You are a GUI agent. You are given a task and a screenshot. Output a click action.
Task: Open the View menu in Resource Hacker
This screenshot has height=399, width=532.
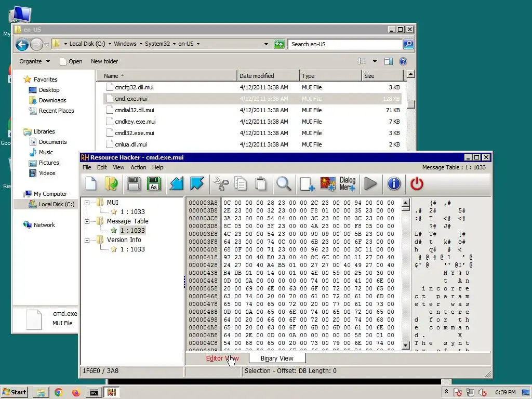(118, 167)
